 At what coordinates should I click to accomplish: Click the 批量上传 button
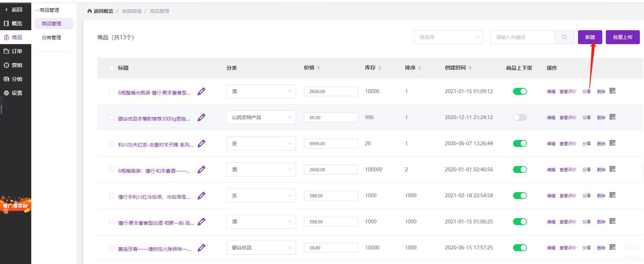coord(622,37)
